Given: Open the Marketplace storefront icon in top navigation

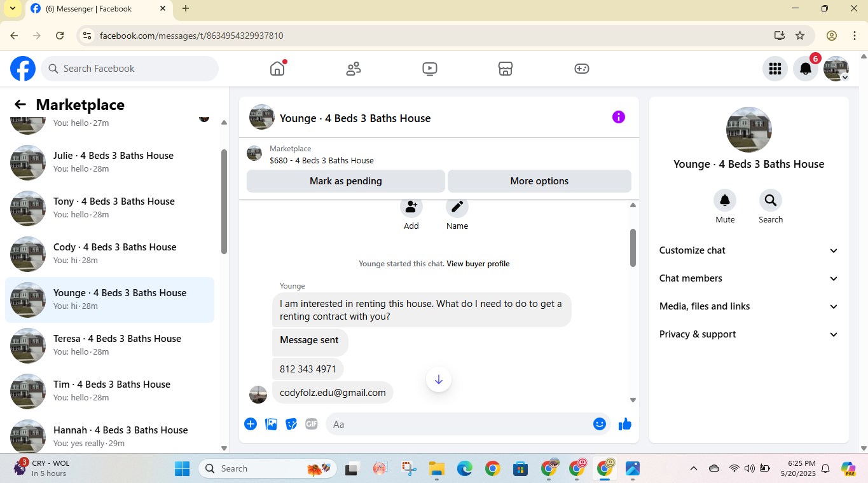Looking at the screenshot, I should [506, 69].
